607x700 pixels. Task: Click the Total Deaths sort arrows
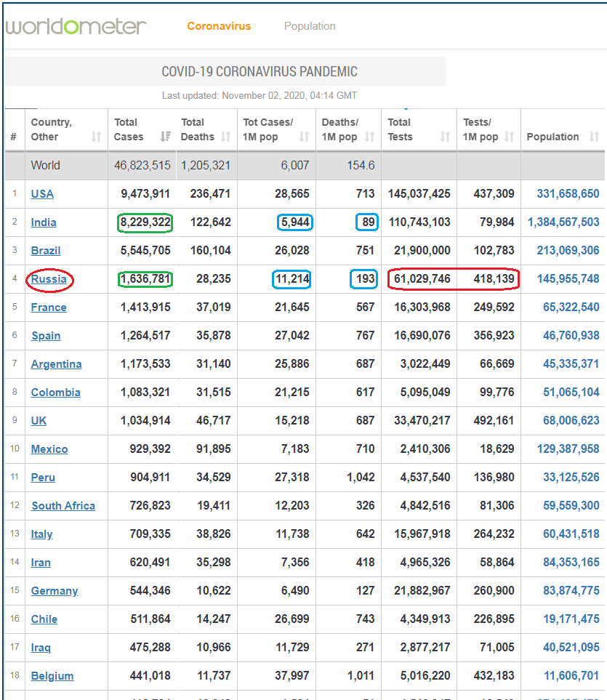click(226, 137)
